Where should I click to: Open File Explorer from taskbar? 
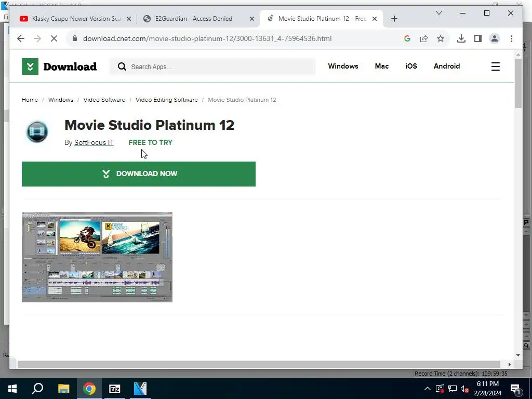63,389
